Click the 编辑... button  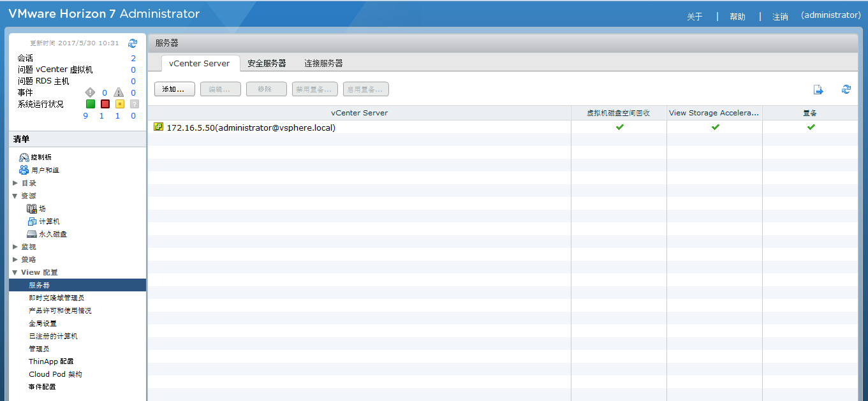pos(220,89)
